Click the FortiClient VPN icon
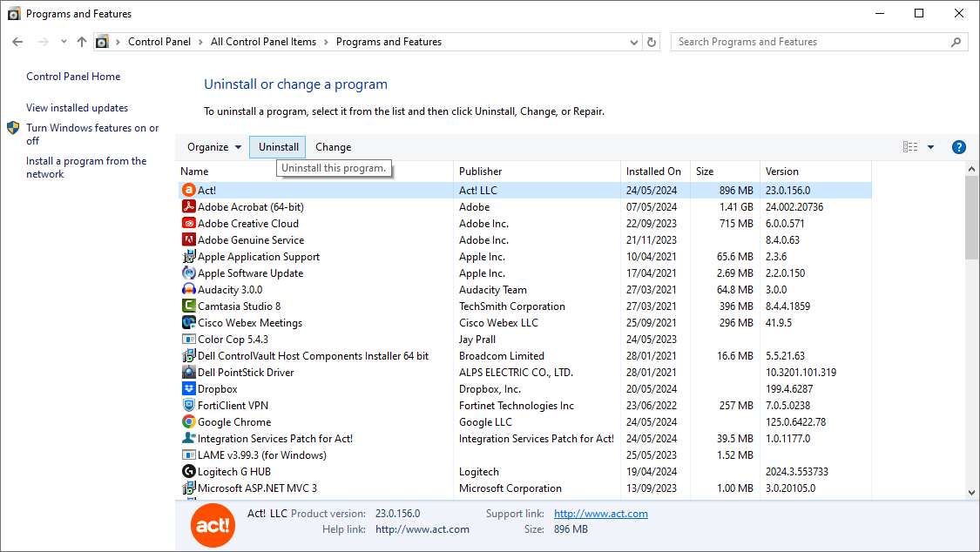980x552 pixels. point(190,405)
